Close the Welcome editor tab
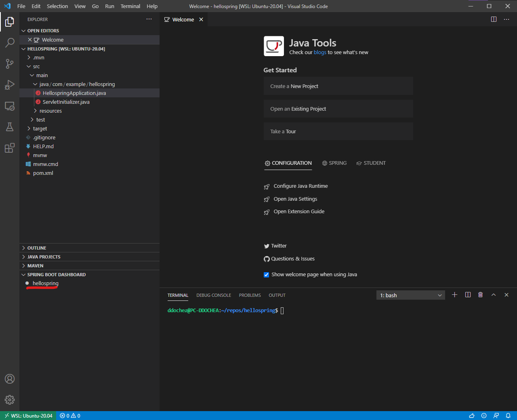The image size is (517, 420). [x=201, y=19]
